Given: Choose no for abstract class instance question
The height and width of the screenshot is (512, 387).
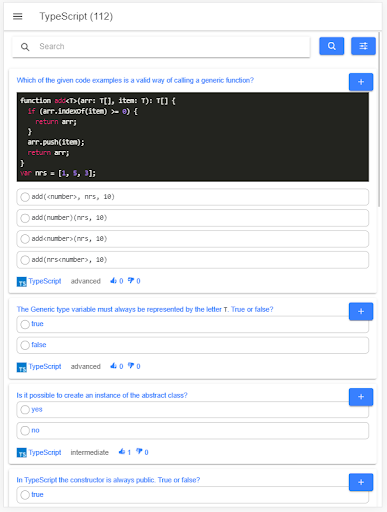Looking at the screenshot, I should pos(193,431).
